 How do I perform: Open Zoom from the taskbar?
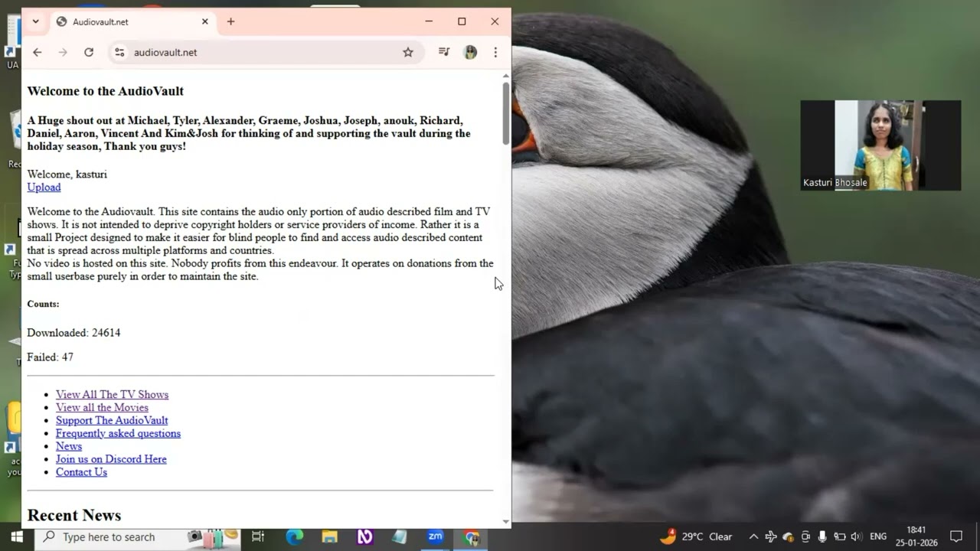point(436,536)
